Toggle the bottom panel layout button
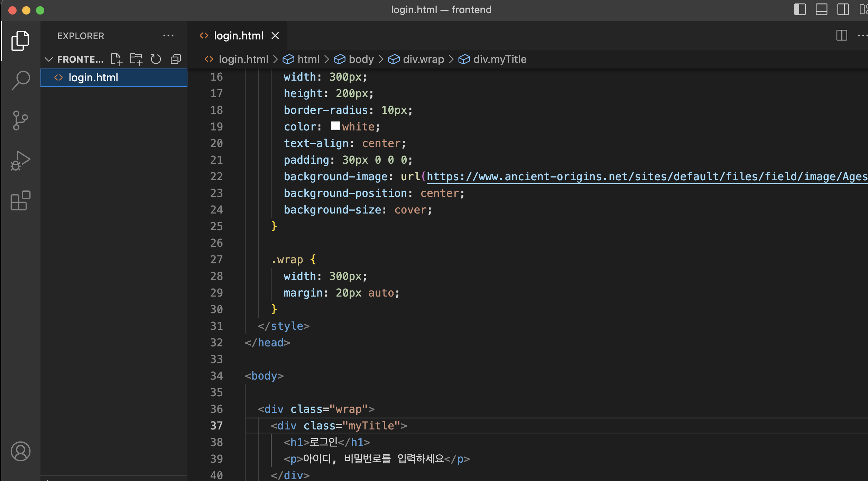The width and height of the screenshot is (868, 481). pos(821,9)
